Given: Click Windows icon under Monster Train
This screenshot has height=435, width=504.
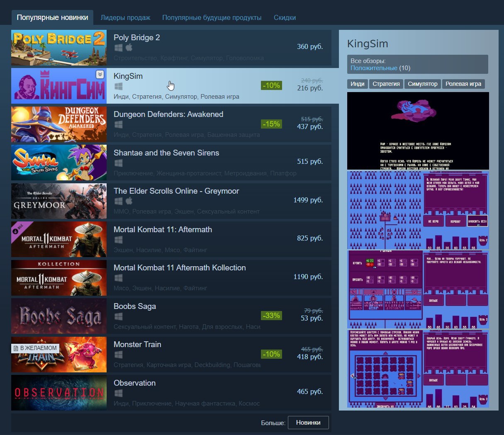Looking at the screenshot, I should [x=119, y=355].
